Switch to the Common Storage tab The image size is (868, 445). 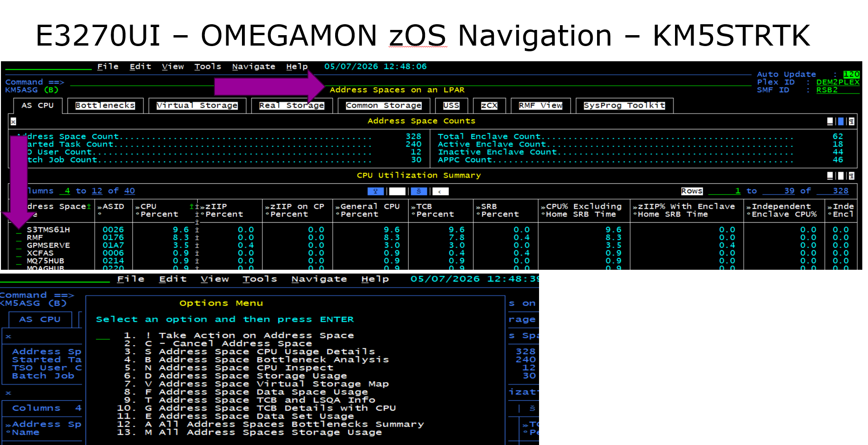[x=384, y=105]
